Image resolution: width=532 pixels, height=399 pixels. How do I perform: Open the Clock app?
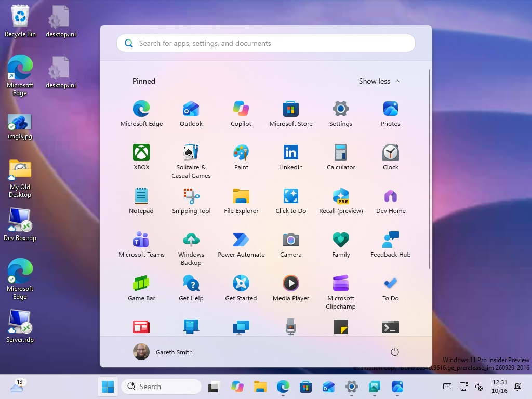point(391,157)
